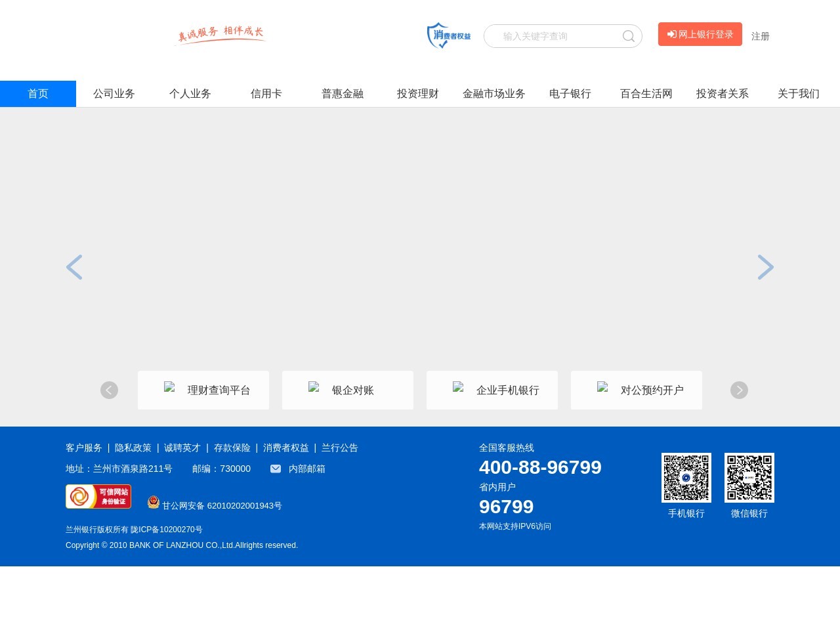Open the 信用卡 menu item
This screenshot has width=840, height=630.
click(266, 94)
